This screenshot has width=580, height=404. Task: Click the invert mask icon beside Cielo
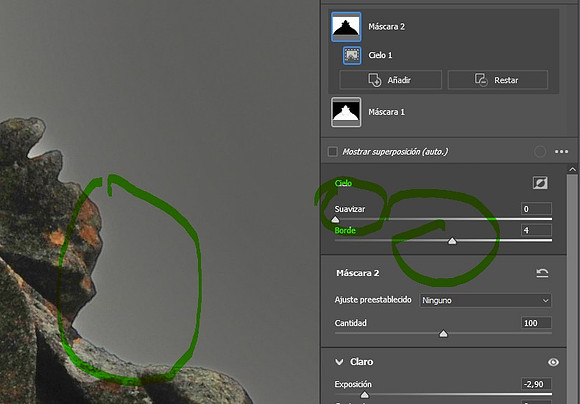tap(540, 183)
